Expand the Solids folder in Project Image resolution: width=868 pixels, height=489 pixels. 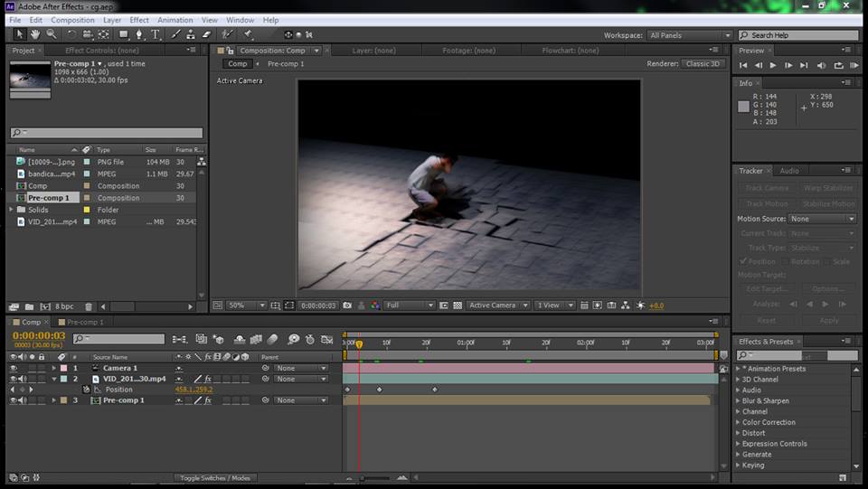click(11, 210)
